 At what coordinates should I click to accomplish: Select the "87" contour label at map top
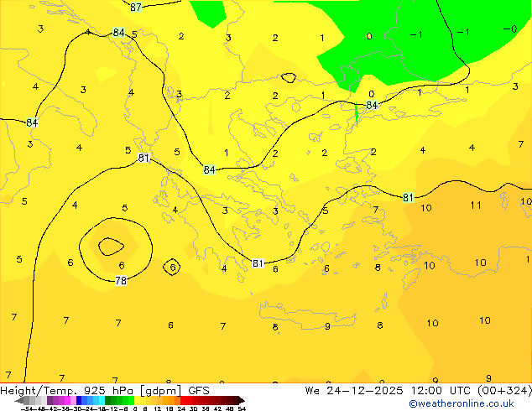pyautogui.click(x=136, y=7)
